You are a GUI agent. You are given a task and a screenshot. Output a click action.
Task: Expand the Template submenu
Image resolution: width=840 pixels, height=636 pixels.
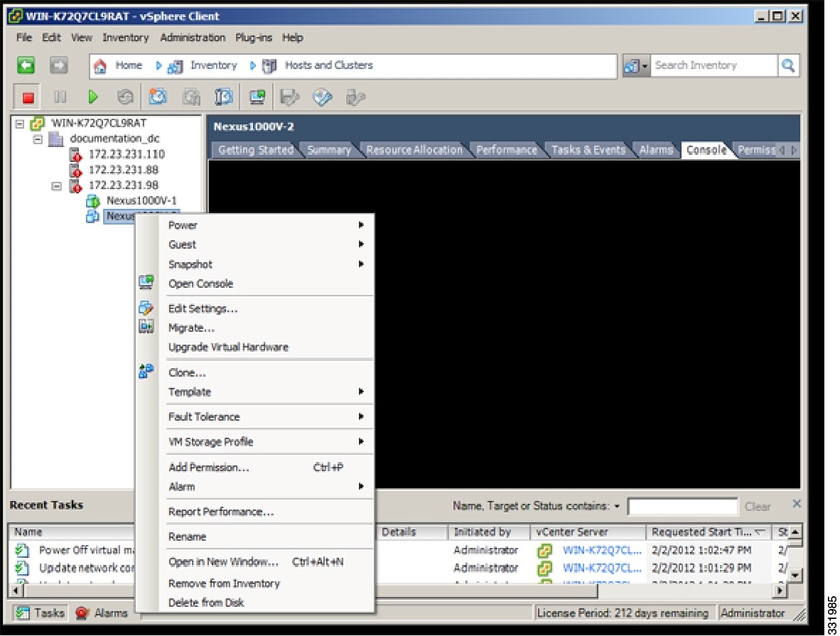[x=361, y=392]
